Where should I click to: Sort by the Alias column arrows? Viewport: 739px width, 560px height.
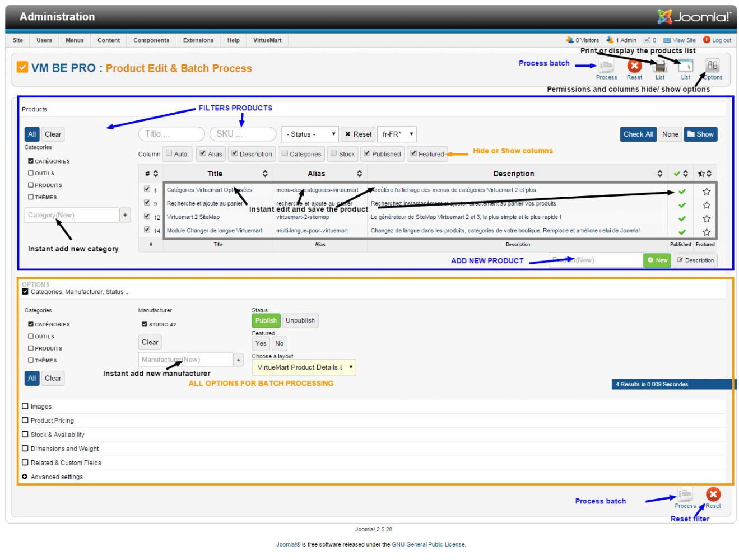pyautogui.click(x=359, y=174)
